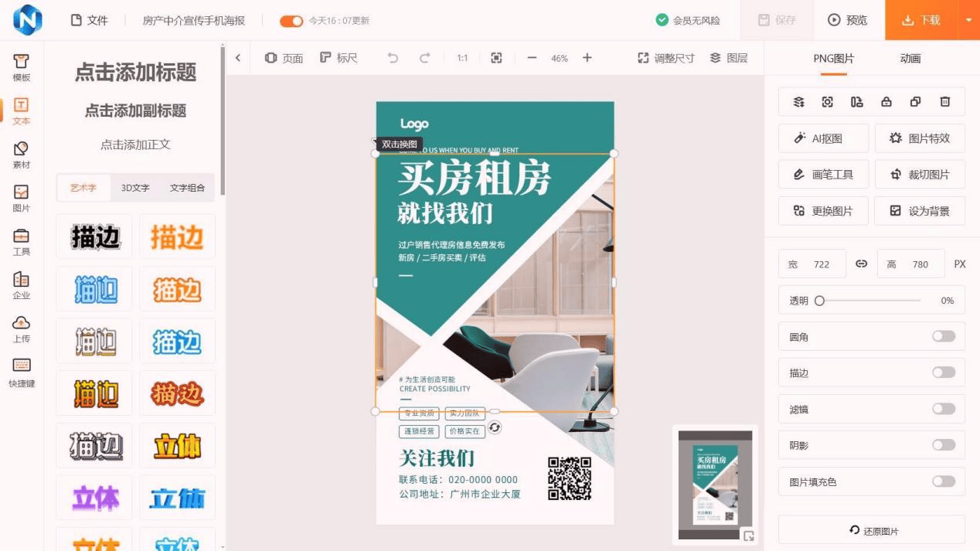Click the lock icon in properties panel
Screen dimensions: 980x551
pyautogui.click(x=886, y=102)
